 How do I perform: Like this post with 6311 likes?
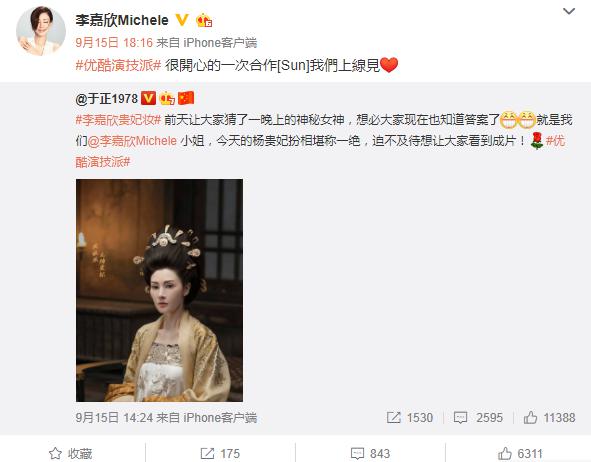[x=520, y=453]
